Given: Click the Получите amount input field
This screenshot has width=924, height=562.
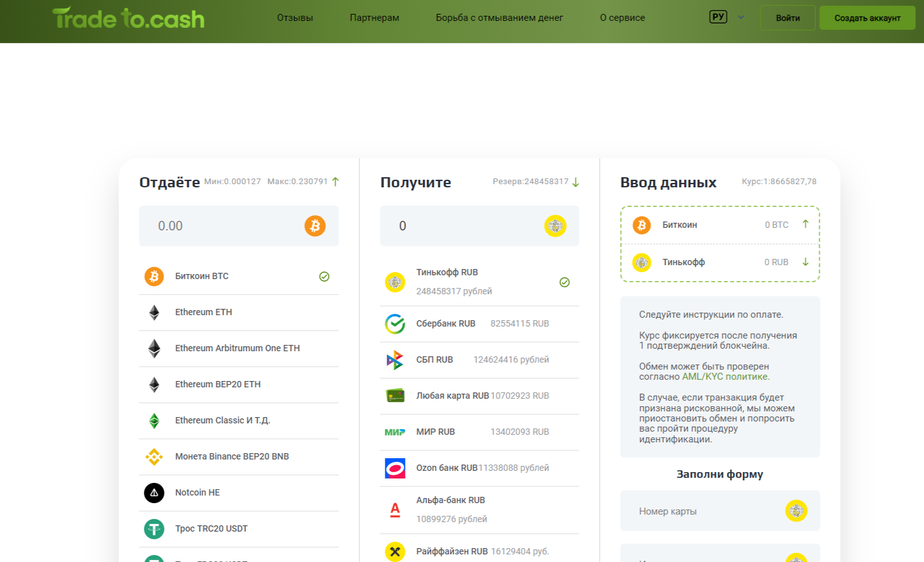Looking at the screenshot, I should [479, 226].
